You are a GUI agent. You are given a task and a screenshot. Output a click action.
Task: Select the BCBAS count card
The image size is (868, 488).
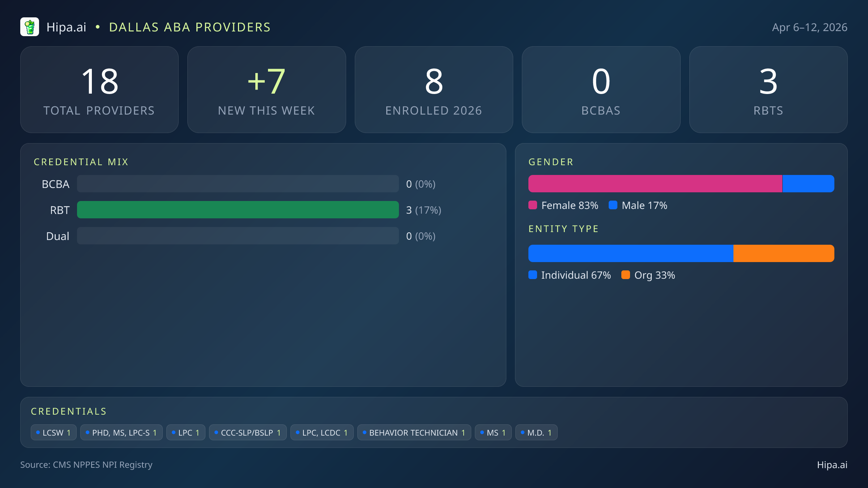tap(601, 89)
